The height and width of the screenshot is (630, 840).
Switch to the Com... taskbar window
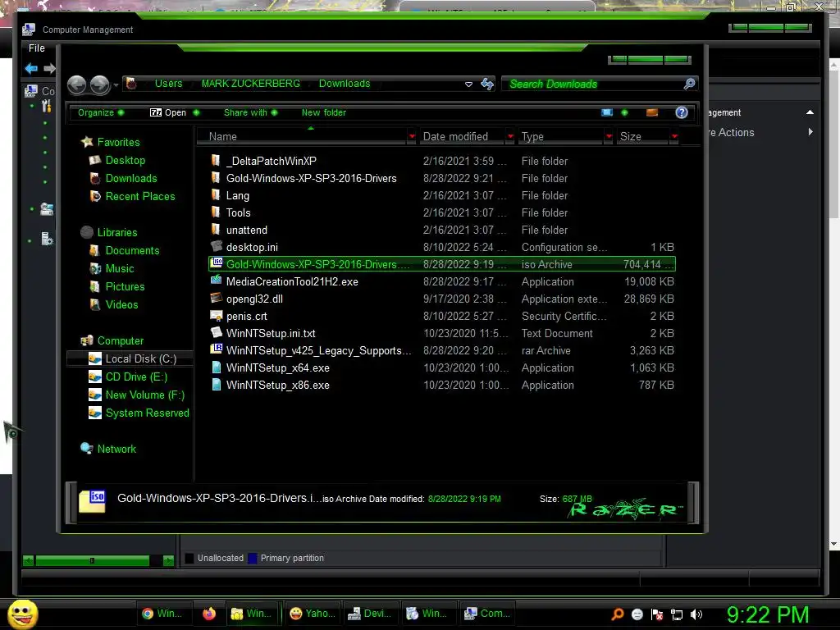click(x=487, y=614)
